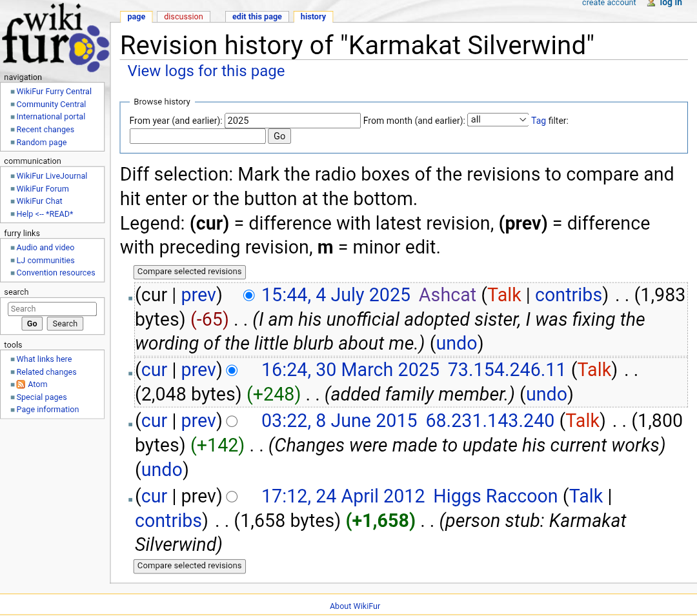Open WikiFur Furry Central
The height and width of the screenshot is (616, 697).
[54, 92]
